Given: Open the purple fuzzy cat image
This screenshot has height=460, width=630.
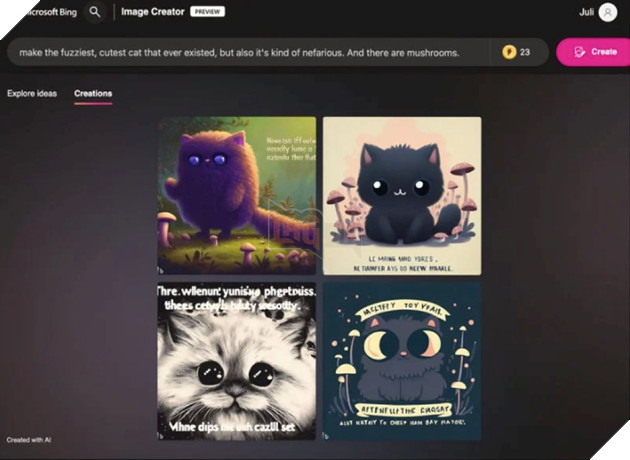Looking at the screenshot, I should pyautogui.click(x=237, y=195).
